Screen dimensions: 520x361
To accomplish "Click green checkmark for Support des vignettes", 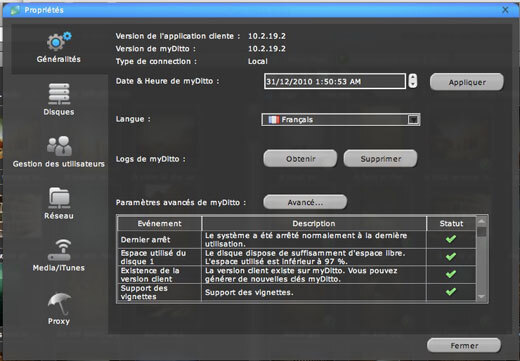I will pyautogui.click(x=451, y=292).
